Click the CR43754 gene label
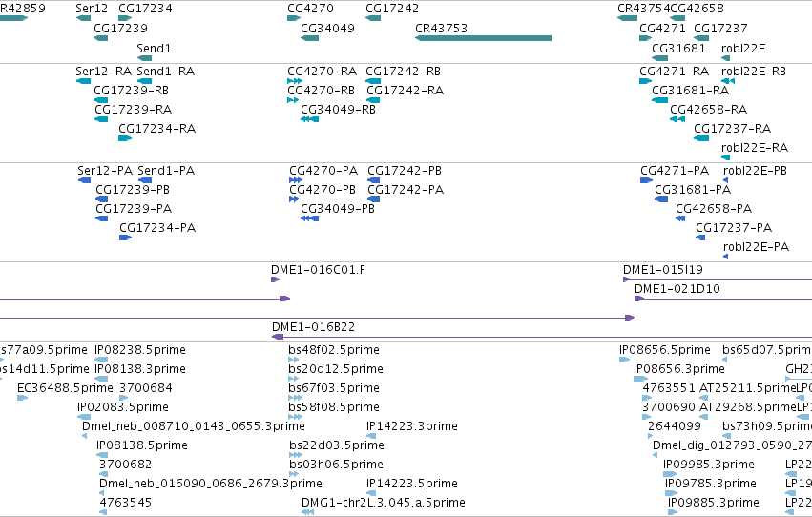Viewport: 812px width, 517px height. [x=644, y=9]
